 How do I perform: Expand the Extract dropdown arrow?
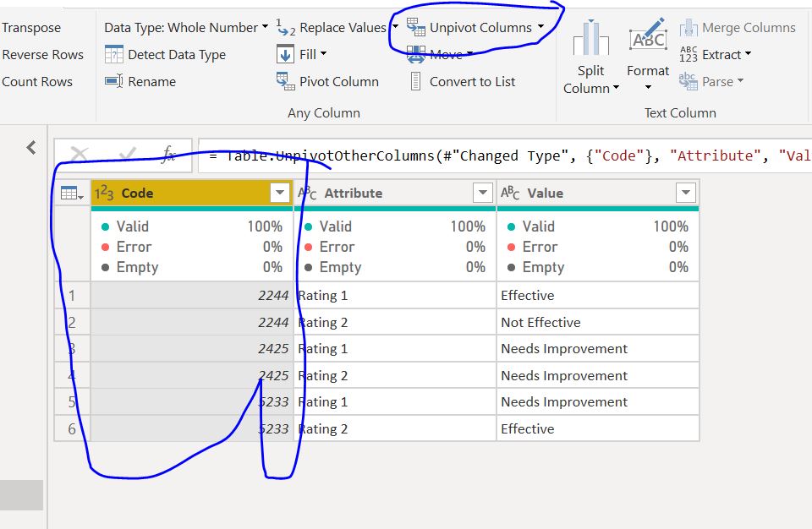click(x=748, y=53)
